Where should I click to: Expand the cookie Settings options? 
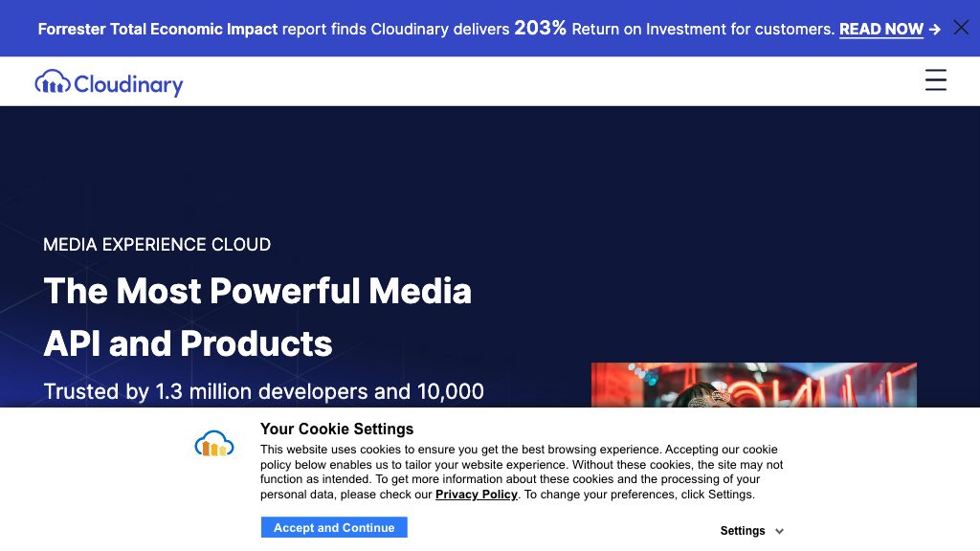[x=743, y=530]
